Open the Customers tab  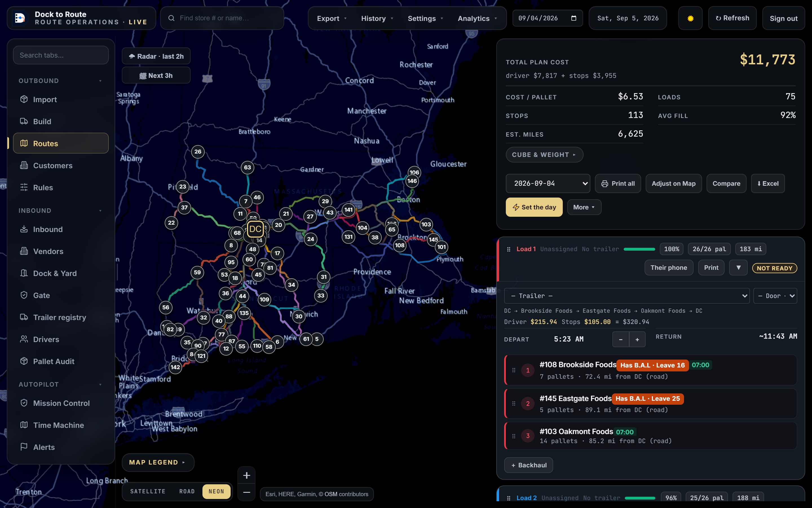pyautogui.click(x=61, y=165)
